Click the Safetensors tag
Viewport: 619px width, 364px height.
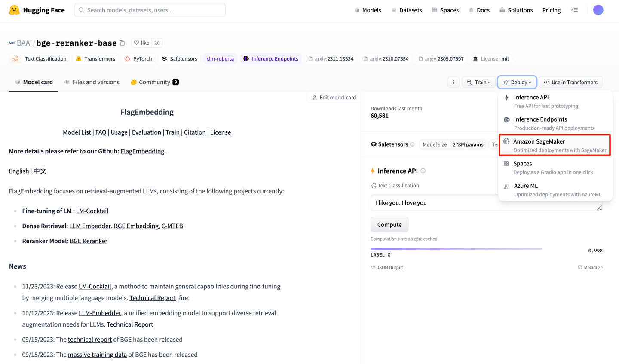pos(179,59)
